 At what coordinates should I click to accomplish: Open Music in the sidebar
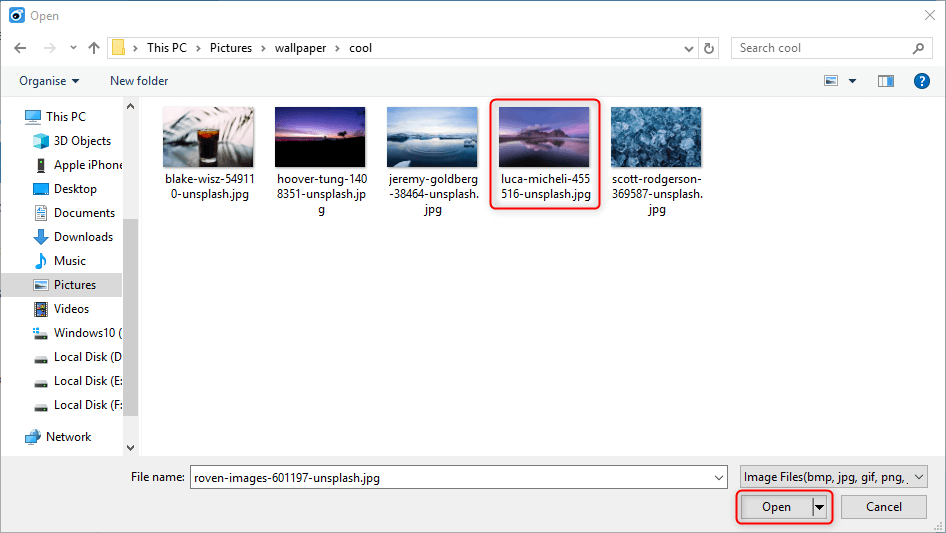tap(69, 261)
